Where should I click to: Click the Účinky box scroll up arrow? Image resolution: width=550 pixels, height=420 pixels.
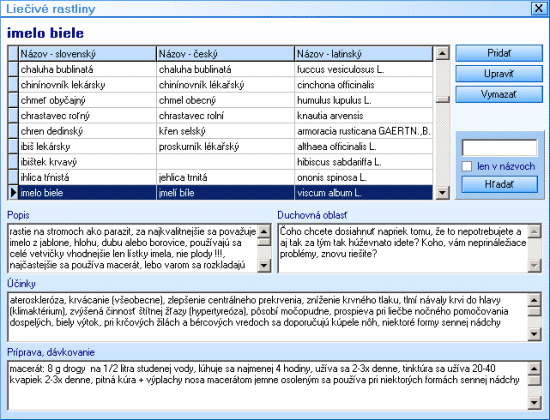click(x=534, y=300)
